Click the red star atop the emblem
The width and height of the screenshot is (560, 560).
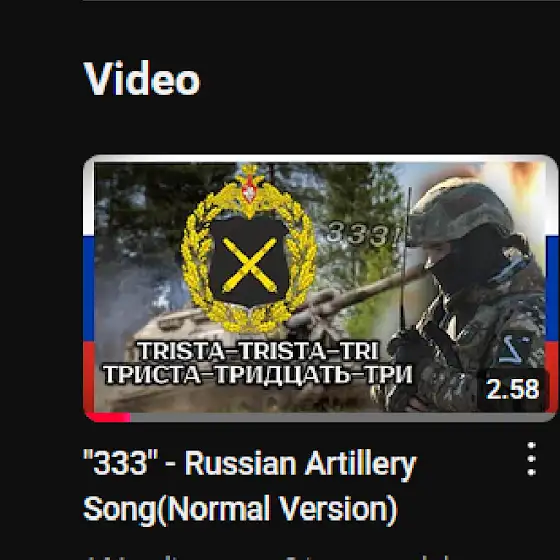(x=249, y=189)
